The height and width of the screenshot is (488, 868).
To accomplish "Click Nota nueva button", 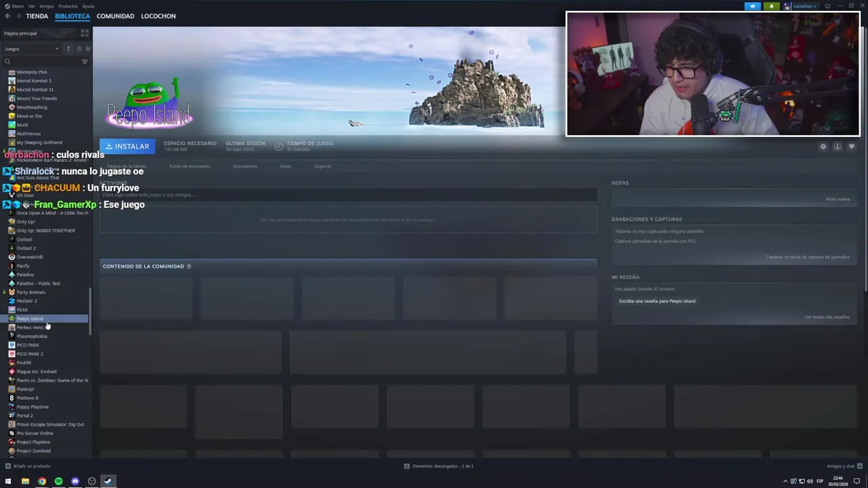I will pos(837,199).
